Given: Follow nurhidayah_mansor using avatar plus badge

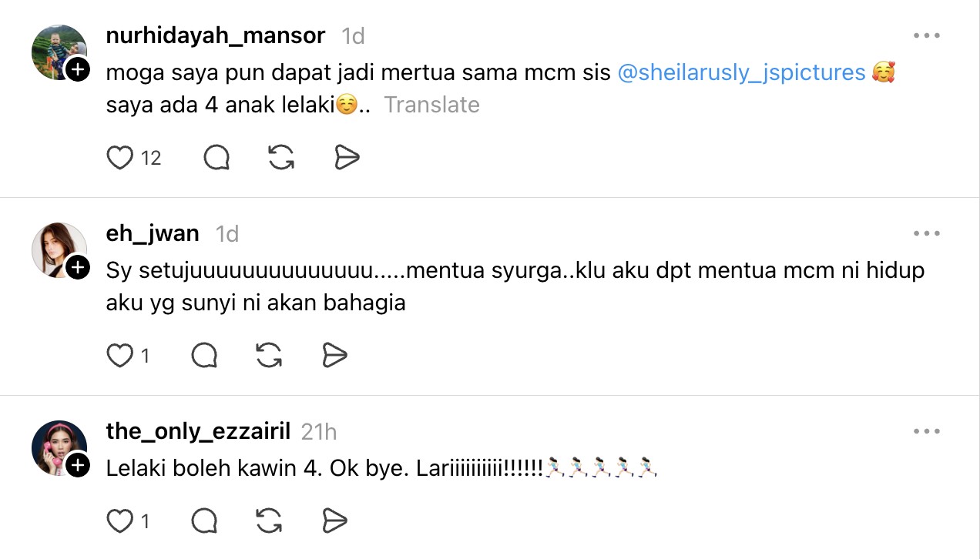Looking at the screenshot, I should coord(78,70).
